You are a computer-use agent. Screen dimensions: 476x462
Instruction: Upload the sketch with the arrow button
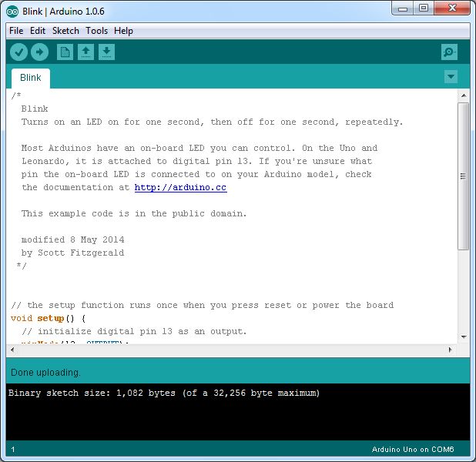coord(40,52)
